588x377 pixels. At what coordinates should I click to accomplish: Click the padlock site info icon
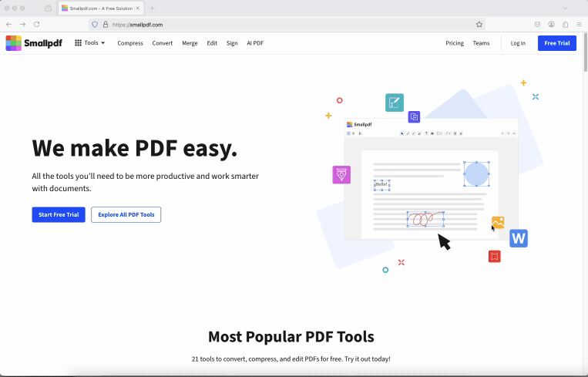point(106,25)
